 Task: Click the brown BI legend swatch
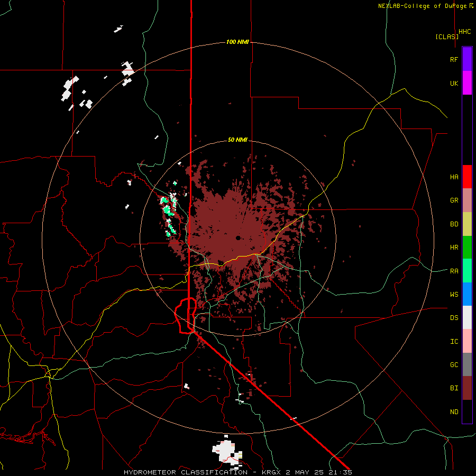467,388
